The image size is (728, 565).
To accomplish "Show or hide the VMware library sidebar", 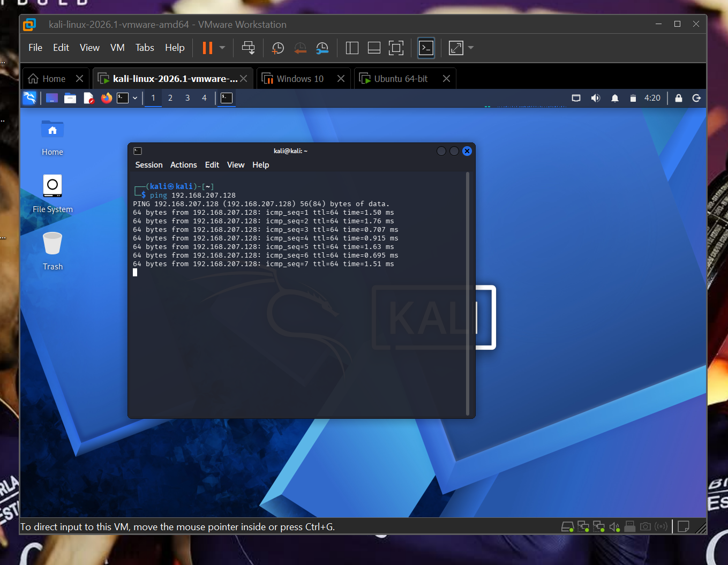I will [352, 48].
